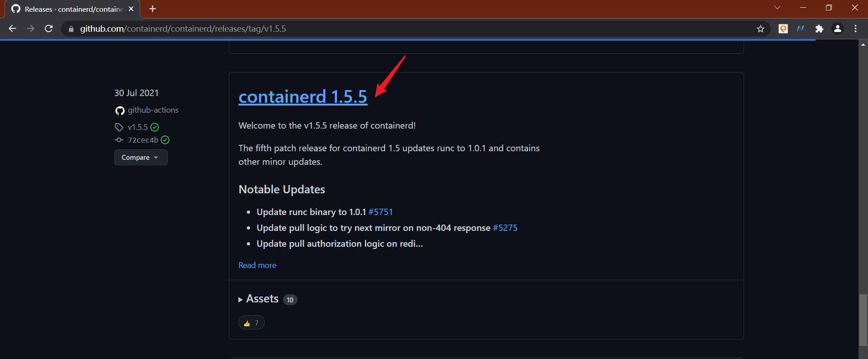868x359 pixels.
Task: Click the page vertical scrollbar thumb
Action: coord(863,320)
